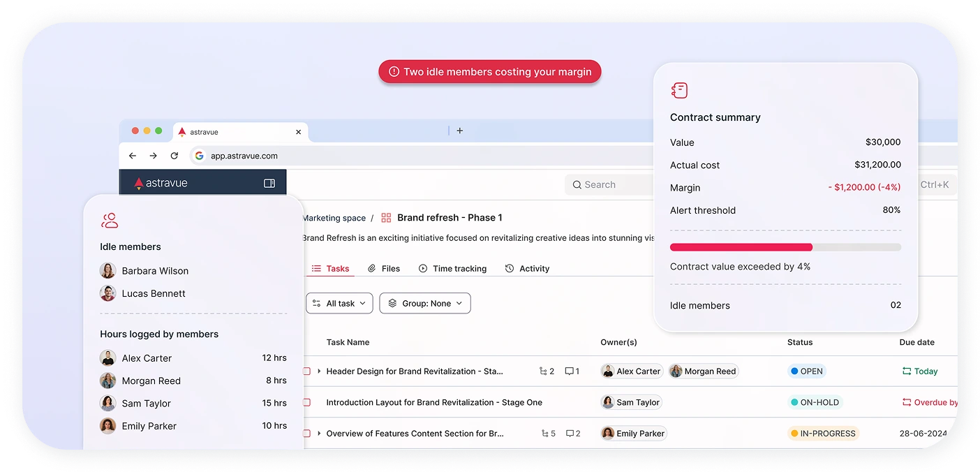Tick the checkbox for Introduction Layout task
Image resolution: width=980 pixels, height=472 pixels.
click(306, 402)
